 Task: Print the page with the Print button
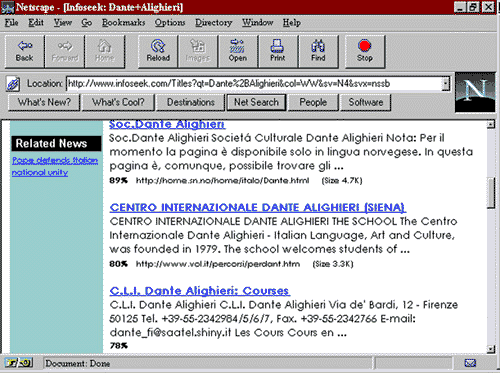pyautogui.click(x=278, y=52)
